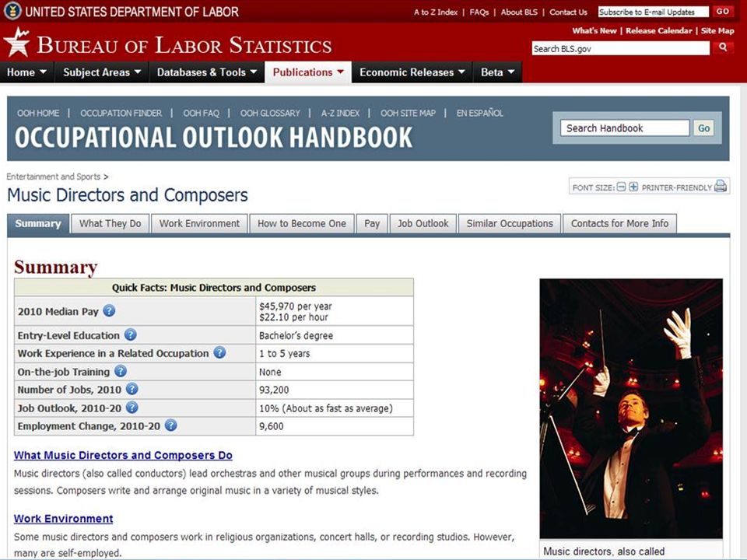Open the Release Calendar link
The height and width of the screenshot is (560, 747).
click(x=659, y=30)
